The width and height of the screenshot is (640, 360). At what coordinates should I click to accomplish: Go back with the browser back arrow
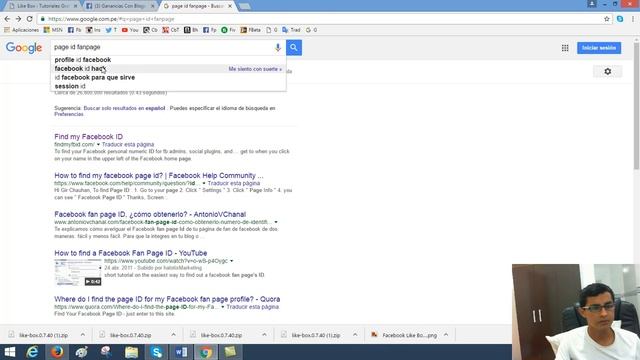pyautogui.click(x=7, y=19)
